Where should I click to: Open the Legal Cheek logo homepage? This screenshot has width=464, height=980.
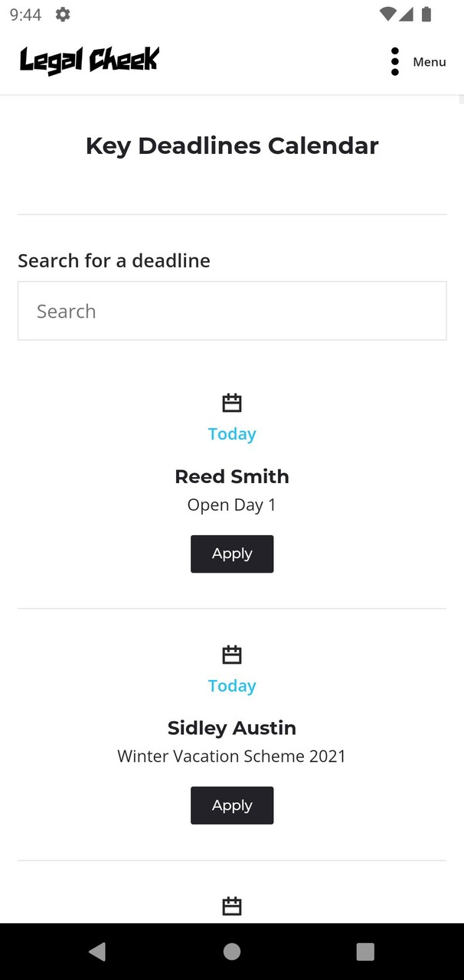point(89,60)
